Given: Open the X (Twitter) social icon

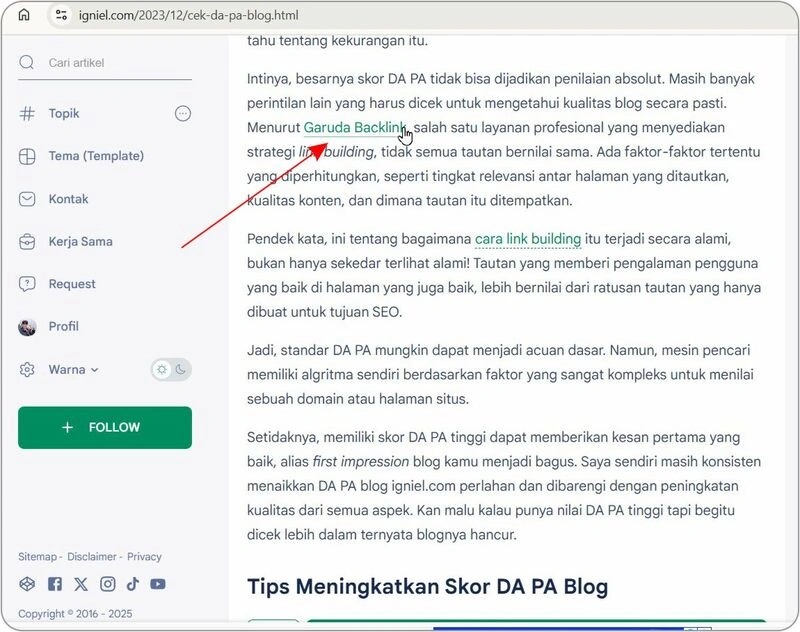Looking at the screenshot, I should tap(81, 584).
